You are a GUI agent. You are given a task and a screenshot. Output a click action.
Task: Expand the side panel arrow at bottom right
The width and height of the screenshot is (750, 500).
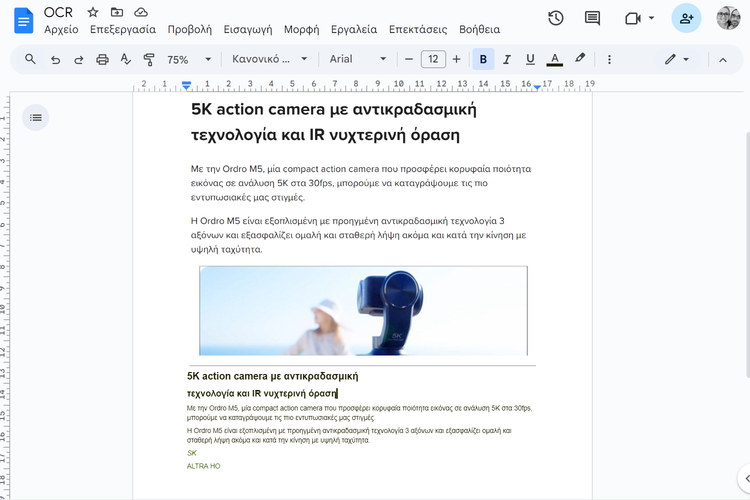[745, 478]
